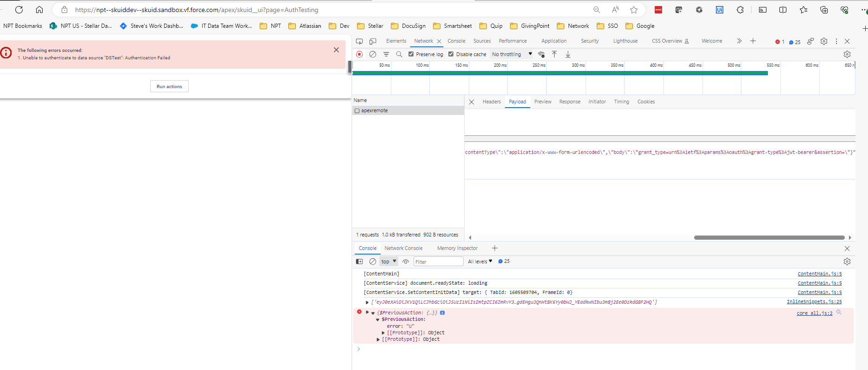Tick the apexremote request checkbox

[357, 111]
